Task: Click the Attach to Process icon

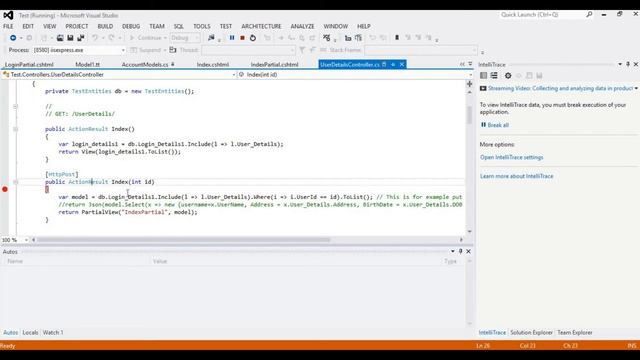Action: tap(211, 38)
